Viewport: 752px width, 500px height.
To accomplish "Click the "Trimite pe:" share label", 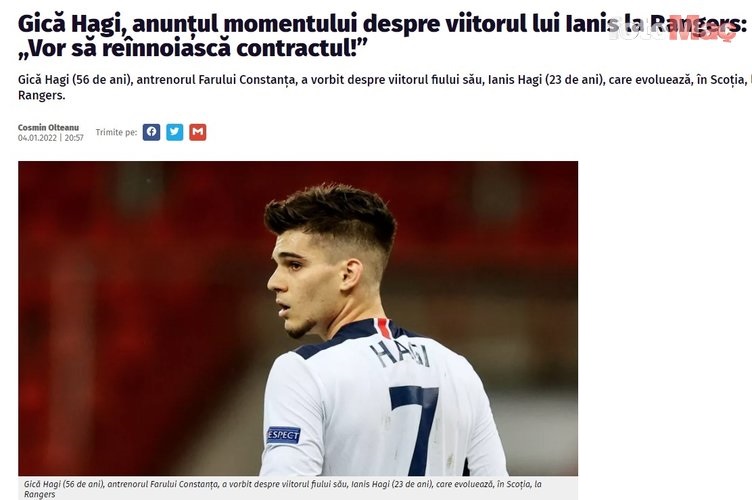I will pyautogui.click(x=116, y=132).
